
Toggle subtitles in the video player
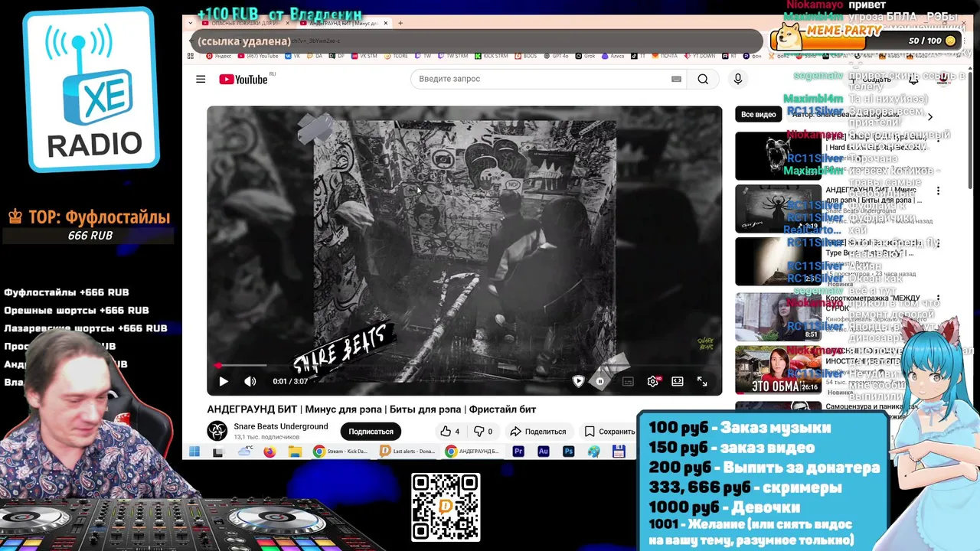click(x=628, y=381)
